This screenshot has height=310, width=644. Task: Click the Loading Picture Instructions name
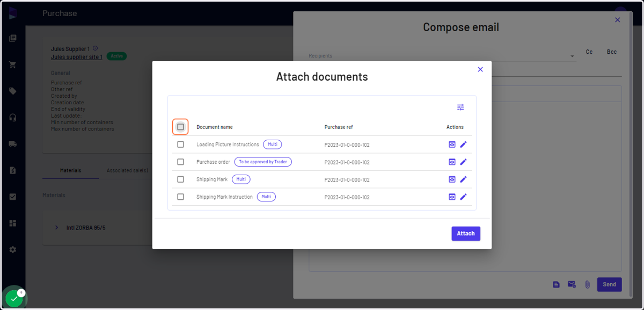pos(228,145)
